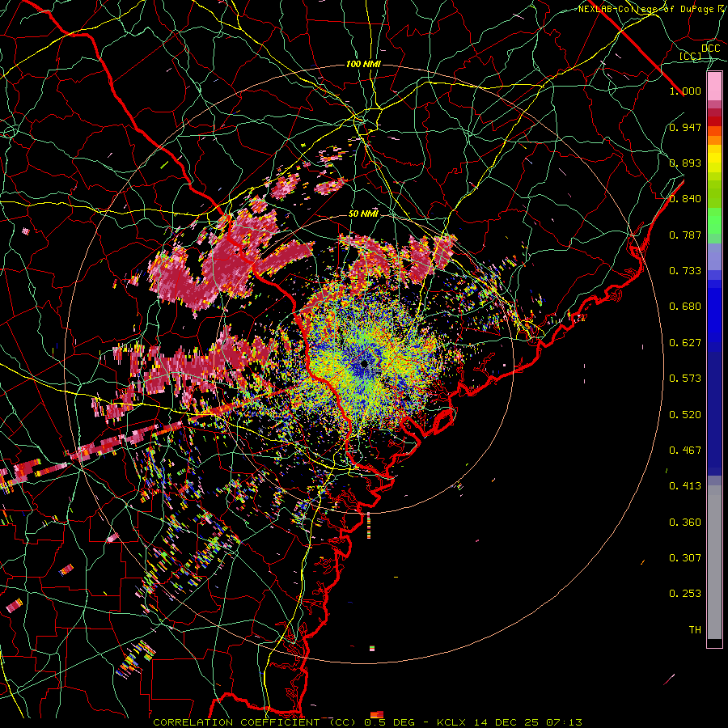Select the 0.520 legend value
The image size is (728, 728).
point(685,415)
